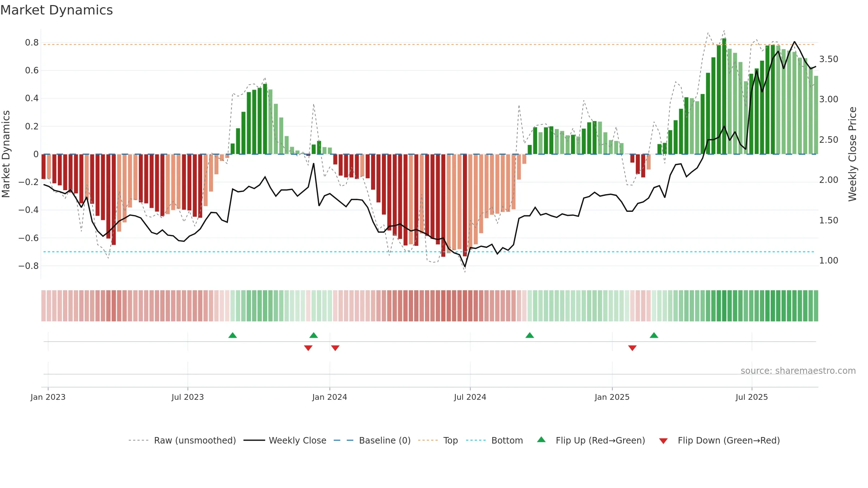The width and height of the screenshot is (868, 488).
Task: Toggle Flip Up (Red→Green) legend entry
Action: pos(591,440)
